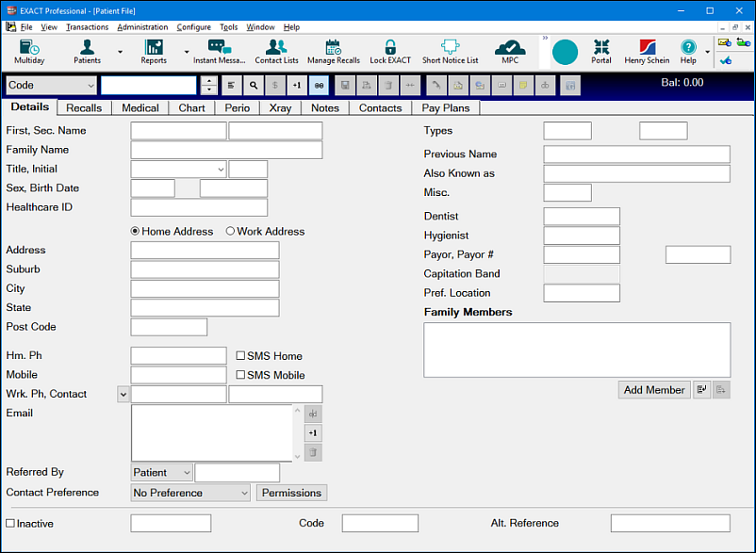
Task: Click the Dentist input field
Action: [582, 217]
